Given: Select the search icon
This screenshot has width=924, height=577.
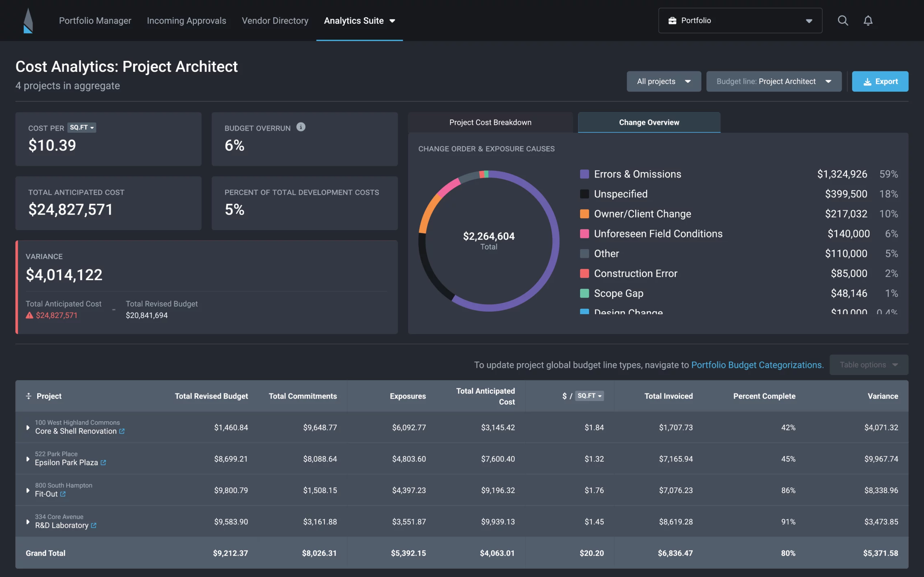Looking at the screenshot, I should [843, 20].
